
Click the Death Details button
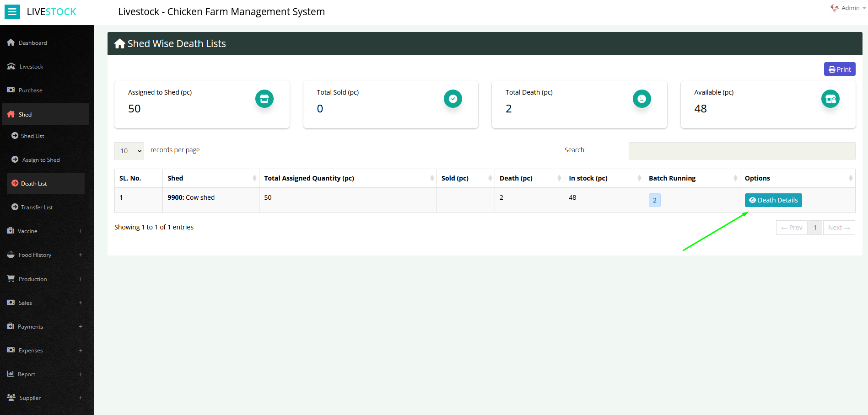773,200
